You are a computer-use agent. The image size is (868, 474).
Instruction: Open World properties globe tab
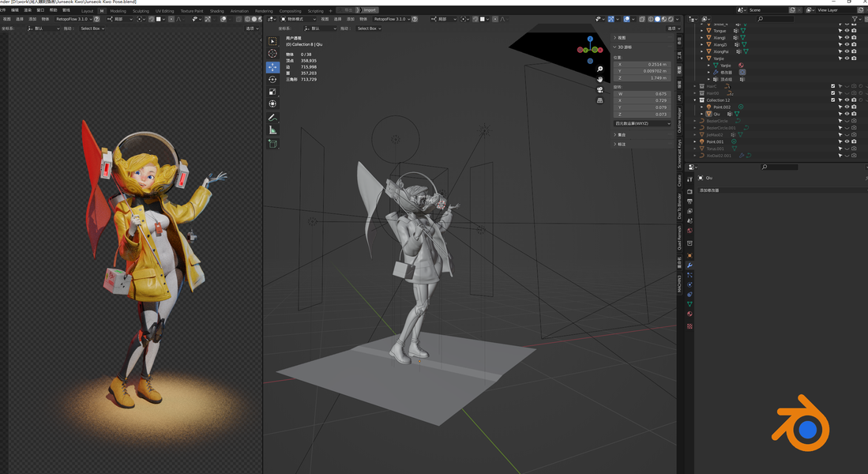(690, 231)
